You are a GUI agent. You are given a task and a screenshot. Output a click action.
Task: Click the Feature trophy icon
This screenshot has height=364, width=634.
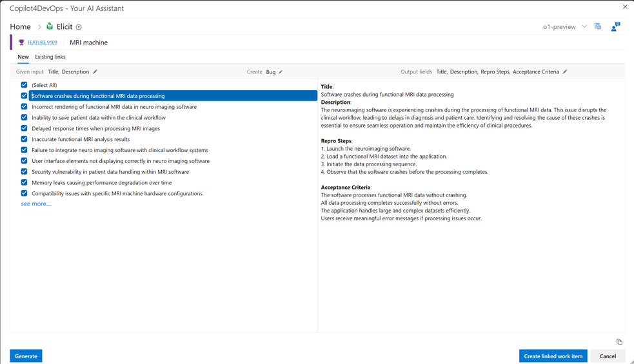click(x=21, y=43)
